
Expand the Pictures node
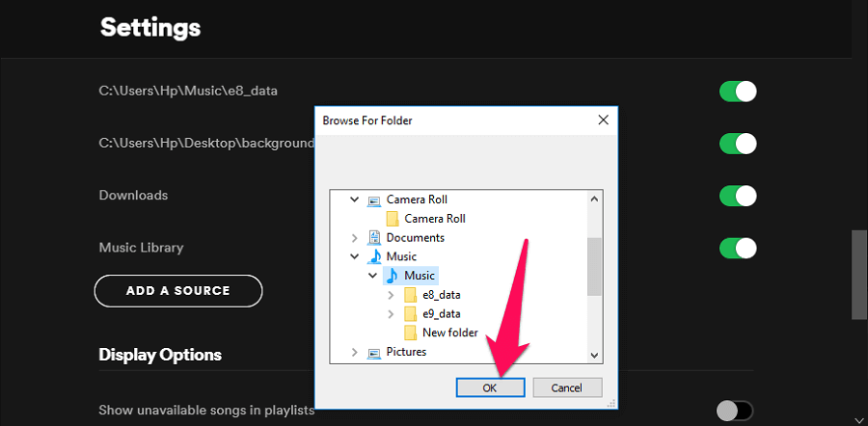pos(355,352)
